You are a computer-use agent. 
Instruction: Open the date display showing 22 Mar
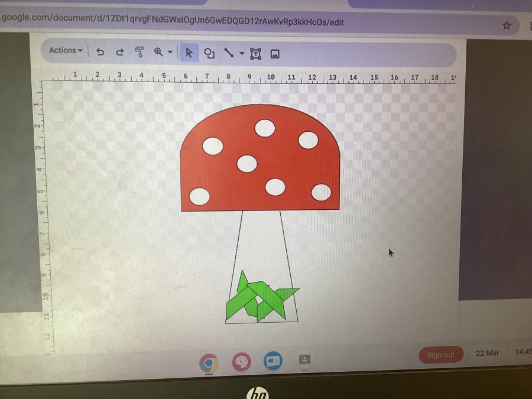[488, 353]
